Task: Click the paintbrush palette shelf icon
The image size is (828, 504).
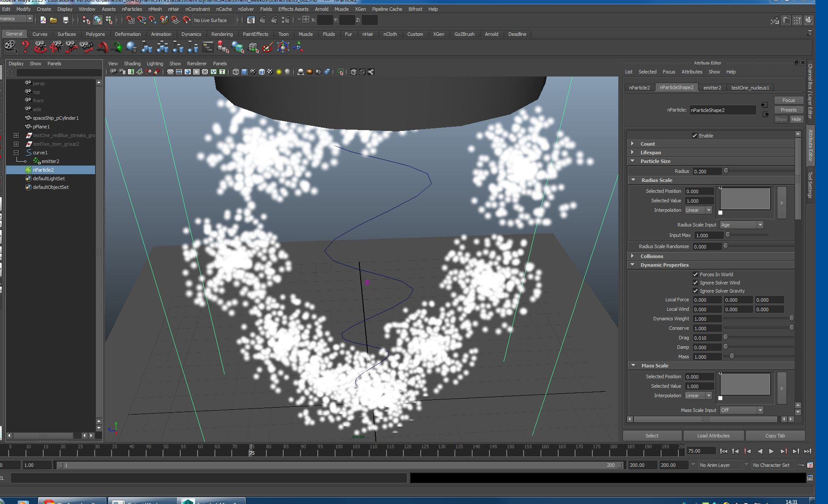Action: click(x=268, y=47)
